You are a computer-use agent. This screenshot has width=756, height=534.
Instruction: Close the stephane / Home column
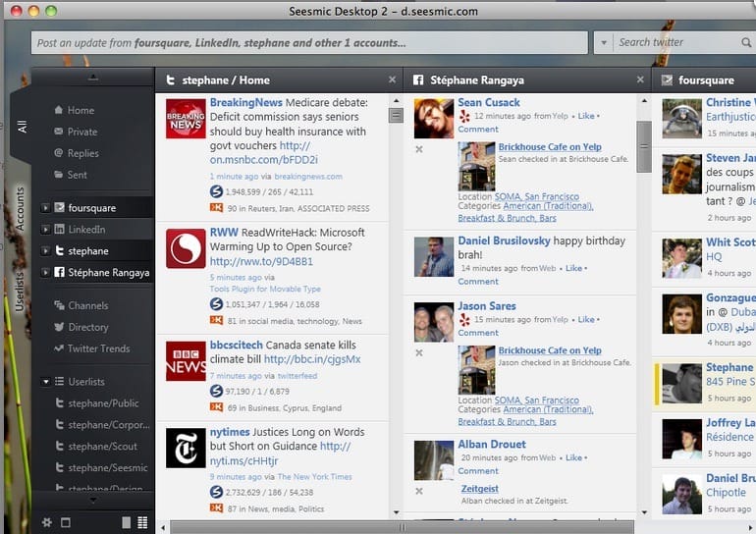(392, 80)
